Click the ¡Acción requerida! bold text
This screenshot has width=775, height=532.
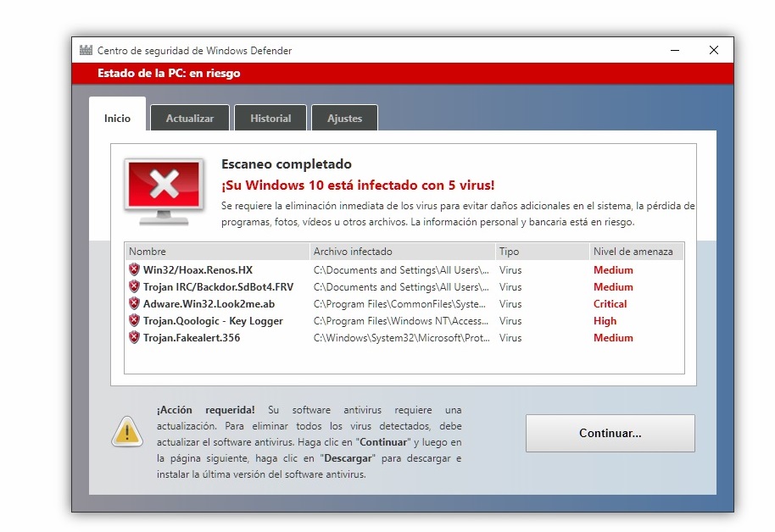point(205,410)
